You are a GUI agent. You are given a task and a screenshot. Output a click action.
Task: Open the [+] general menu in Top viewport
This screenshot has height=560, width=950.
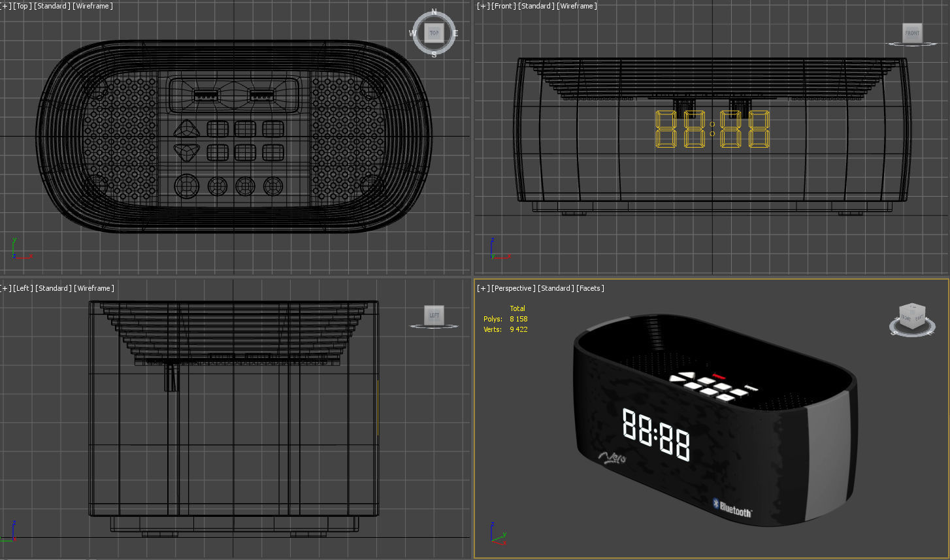pyautogui.click(x=6, y=6)
